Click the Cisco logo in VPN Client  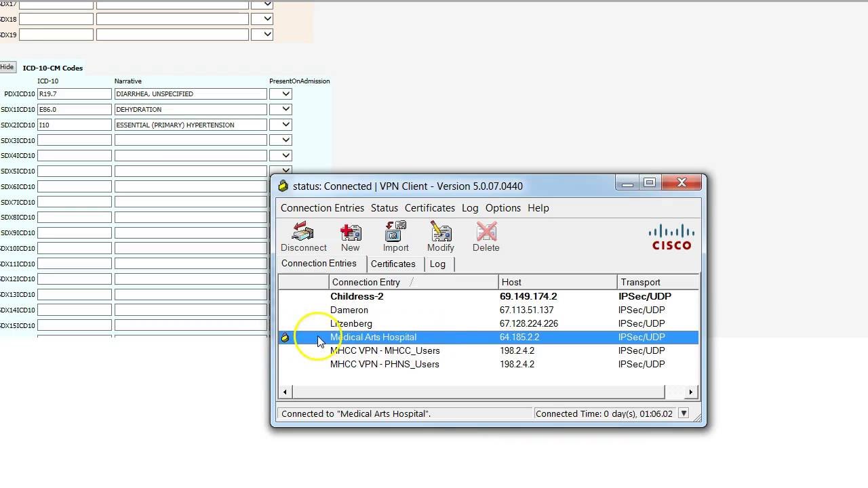tap(672, 237)
